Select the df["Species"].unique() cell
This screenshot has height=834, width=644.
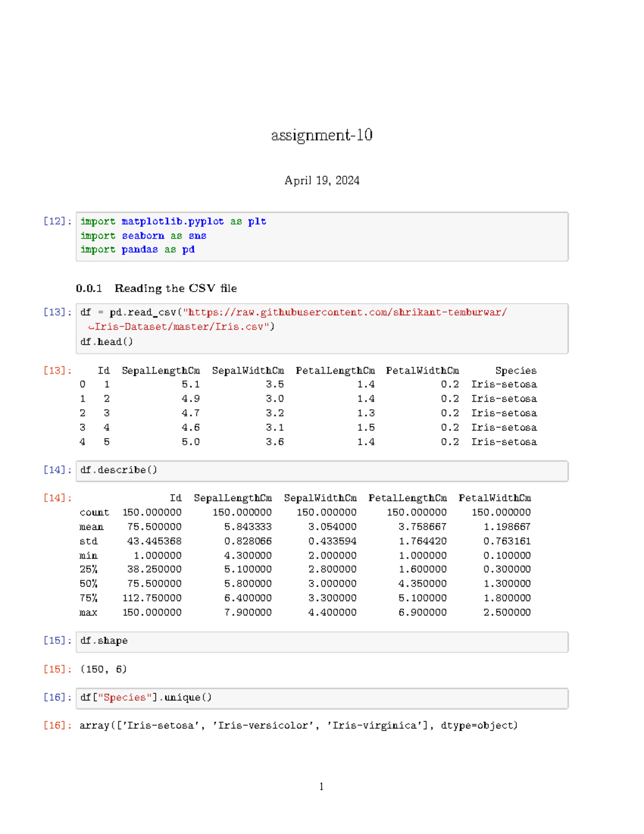coord(145,697)
